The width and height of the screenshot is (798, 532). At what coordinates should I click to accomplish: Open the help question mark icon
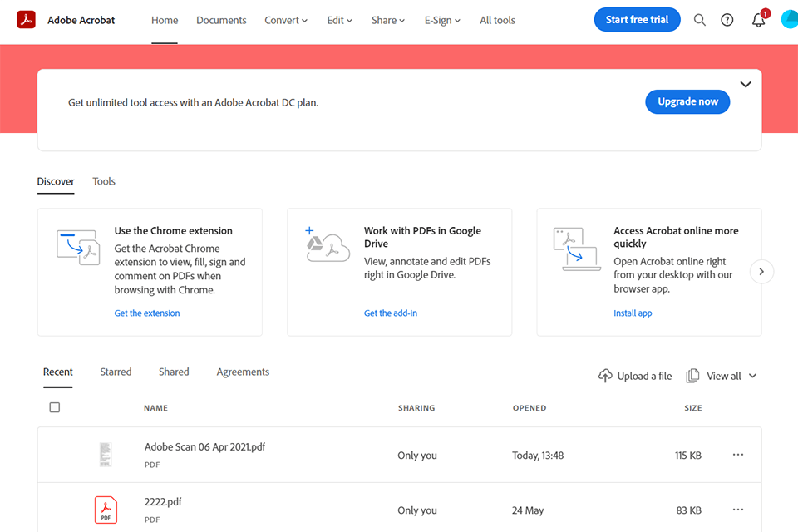[727, 20]
